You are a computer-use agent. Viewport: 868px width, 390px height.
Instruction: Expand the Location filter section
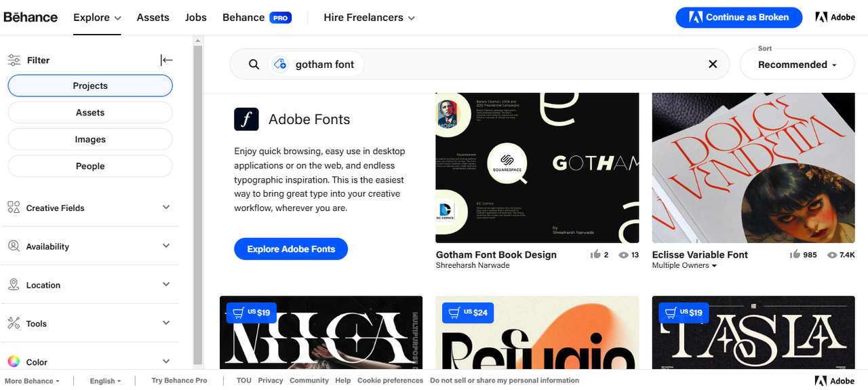pos(90,285)
